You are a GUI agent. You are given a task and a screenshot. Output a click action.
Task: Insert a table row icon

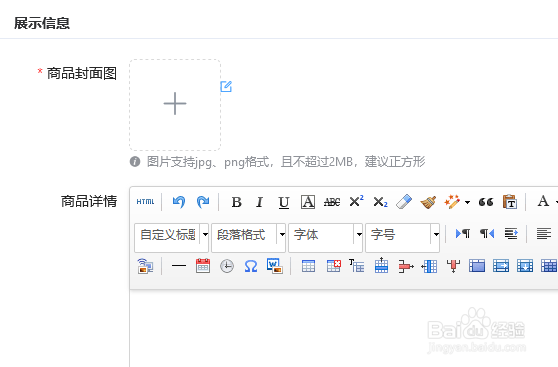[381, 265]
